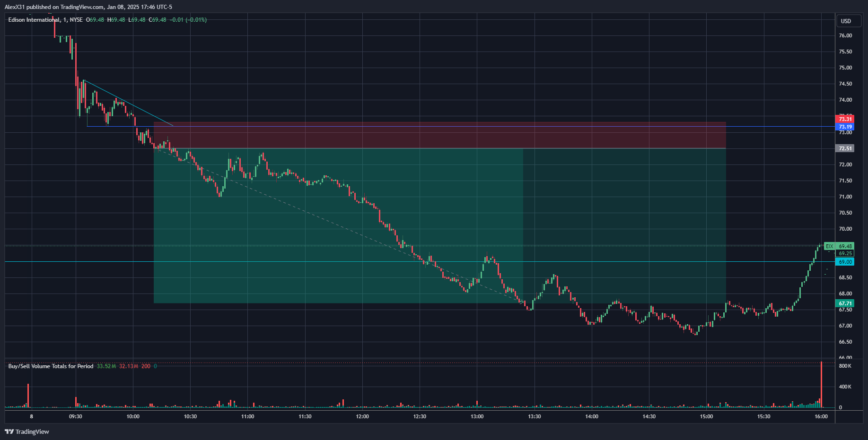Click the 33.52M buy volume value
Image resolution: width=868 pixels, height=440 pixels.
[x=106, y=366]
